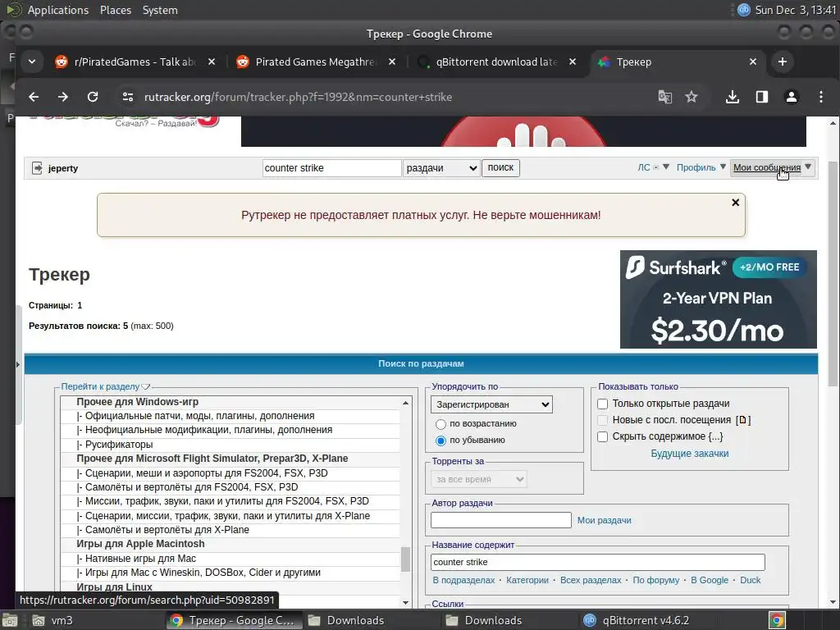Click the Chrome address bar URL

[298, 97]
